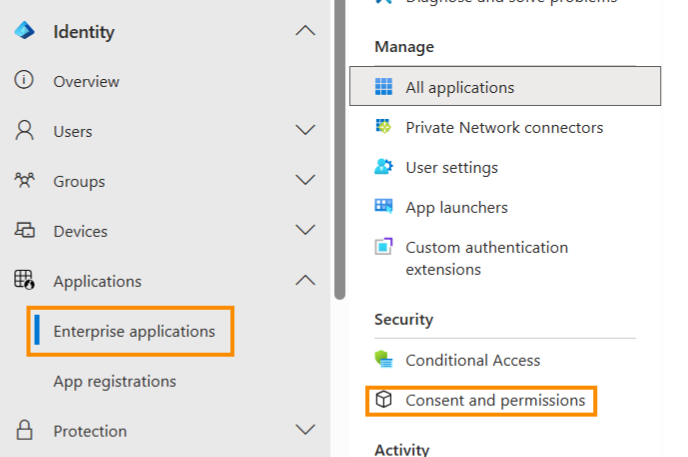Click the Groups people icon
The image size is (688, 457).
24,181
